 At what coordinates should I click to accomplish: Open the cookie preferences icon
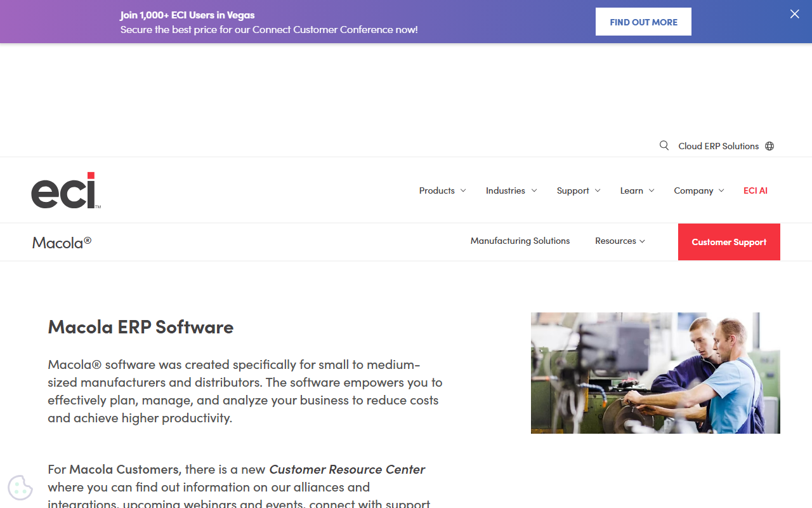[x=20, y=488]
